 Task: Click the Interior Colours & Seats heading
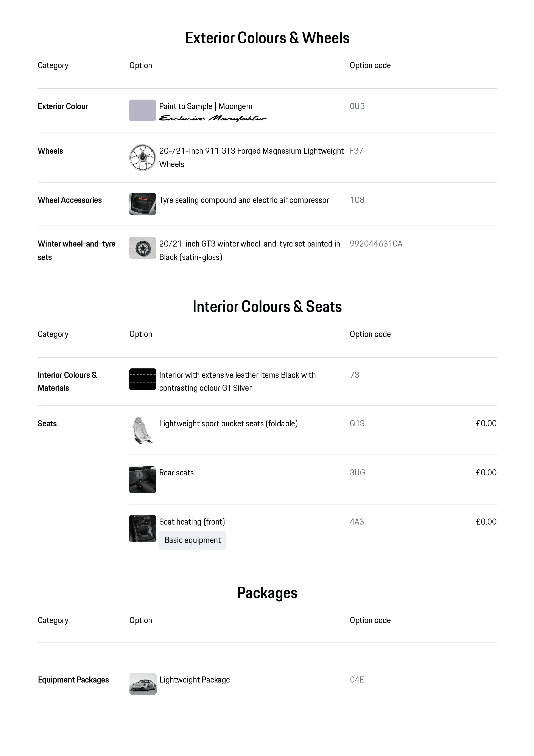coord(267,306)
